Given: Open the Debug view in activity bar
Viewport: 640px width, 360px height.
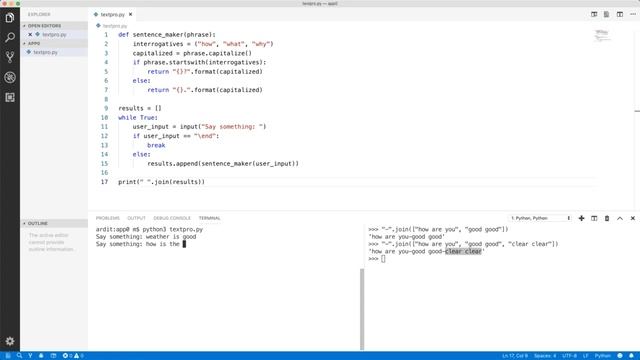Looking at the screenshot, I should tap(10, 77).
